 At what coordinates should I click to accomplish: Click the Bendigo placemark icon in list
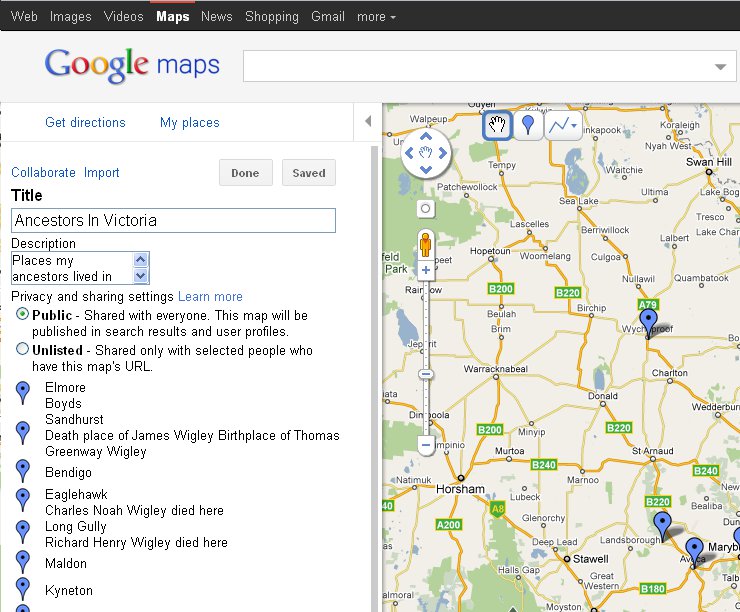click(23, 471)
